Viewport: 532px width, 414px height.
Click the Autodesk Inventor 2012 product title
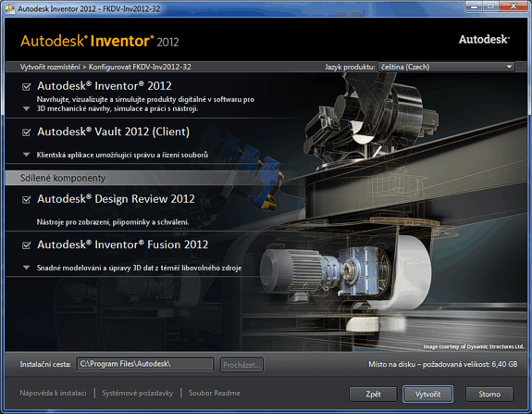(x=105, y=86)
